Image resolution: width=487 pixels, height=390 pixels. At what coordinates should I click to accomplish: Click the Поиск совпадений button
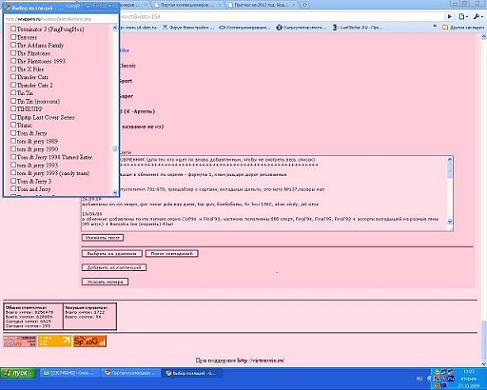pyautogui.click(x=172, y=254)
